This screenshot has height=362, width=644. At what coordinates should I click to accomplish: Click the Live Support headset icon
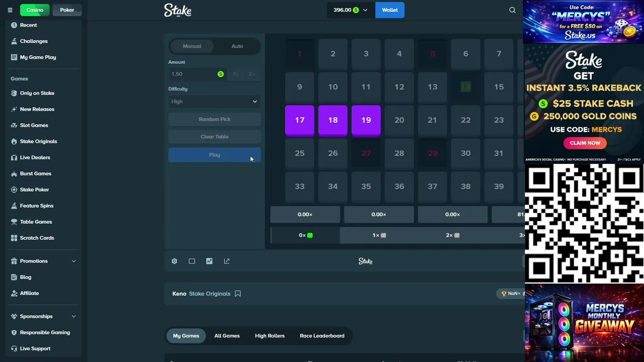coord(14,348)
